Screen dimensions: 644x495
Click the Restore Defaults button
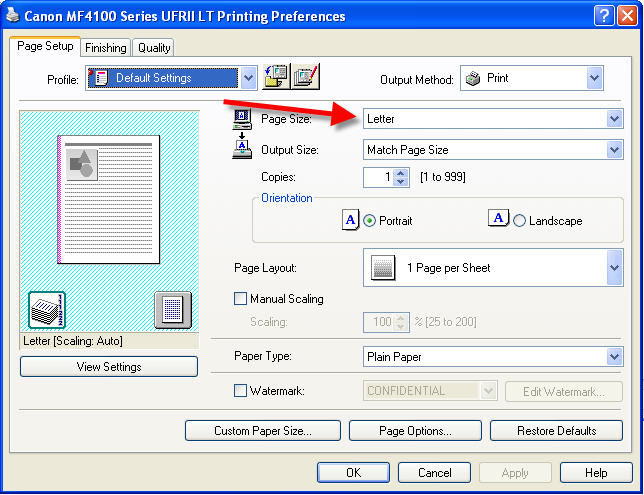(556, 431)
